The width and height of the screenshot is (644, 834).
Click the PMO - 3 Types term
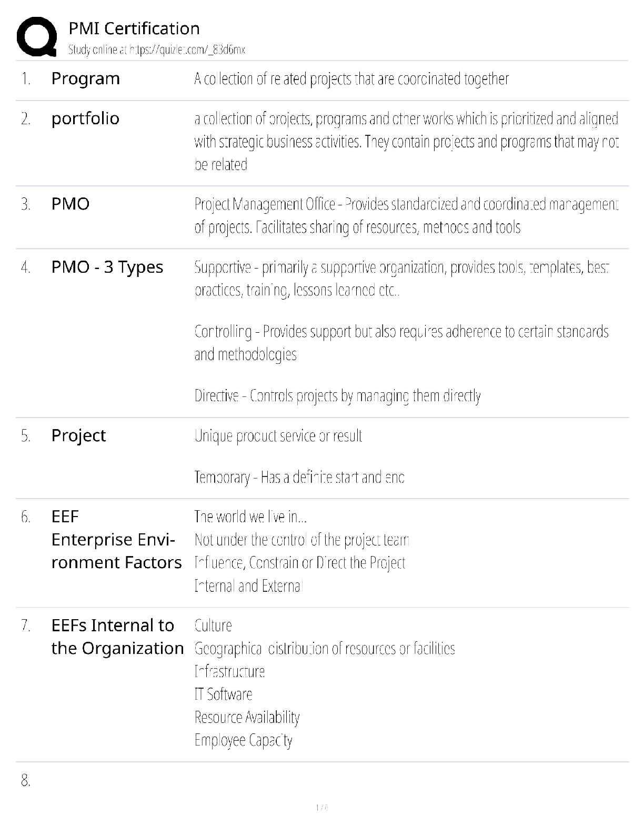107,267
